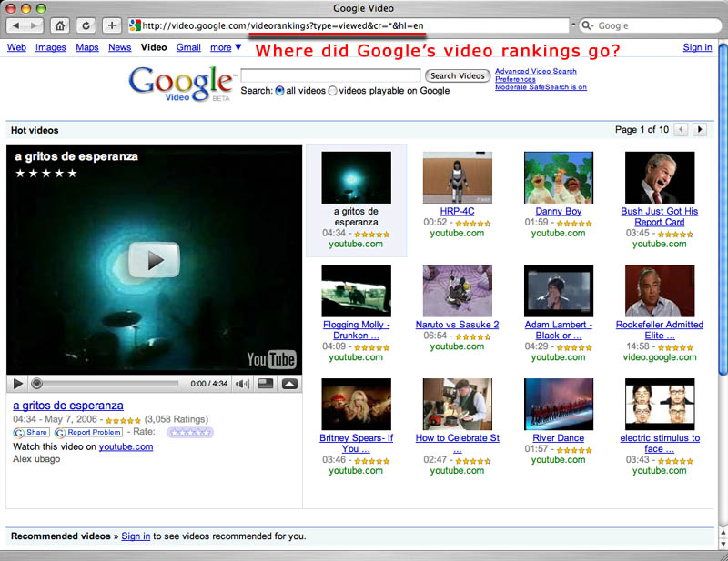Go to next page of Hot videos
The image size is (728, 561).
700,129
